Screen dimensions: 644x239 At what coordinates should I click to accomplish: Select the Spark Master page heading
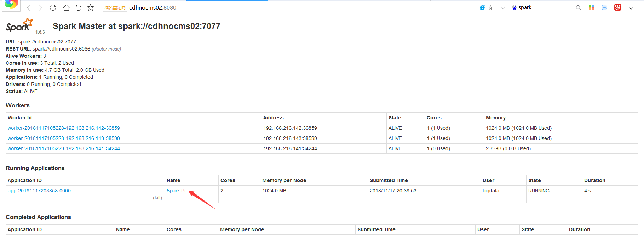(137, 26)
